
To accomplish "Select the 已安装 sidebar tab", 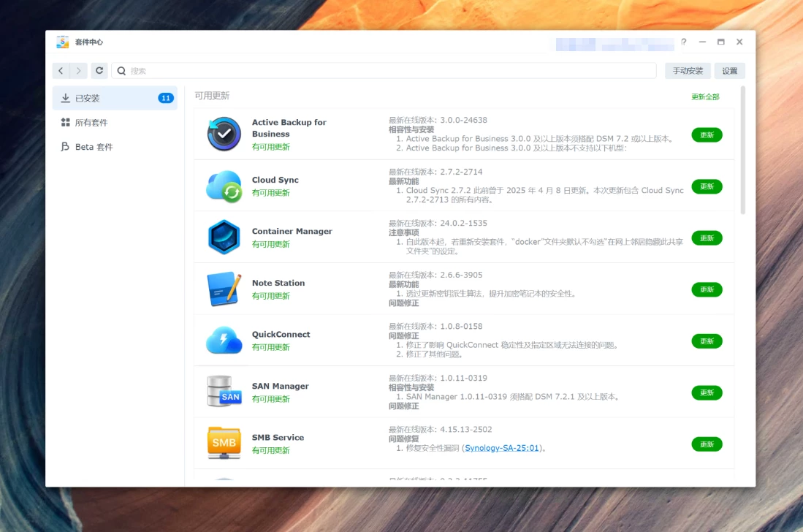I will tap(115, 98).
